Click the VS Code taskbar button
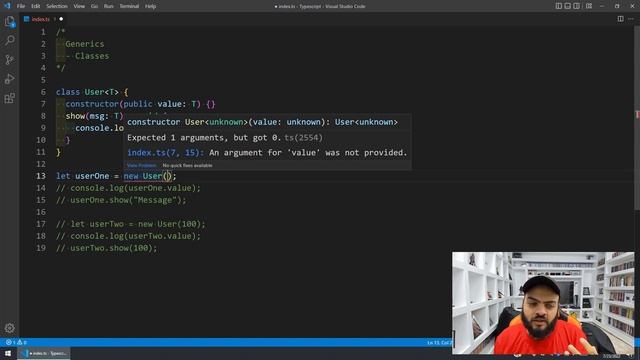The height and width of the screenshot is (360, 640). (44, 353)
